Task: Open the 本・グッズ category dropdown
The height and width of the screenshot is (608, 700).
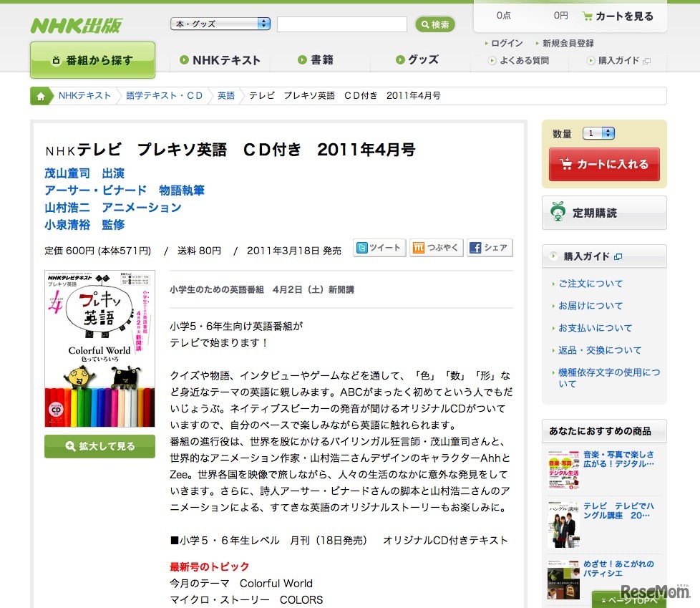Action: pos(220,24)
